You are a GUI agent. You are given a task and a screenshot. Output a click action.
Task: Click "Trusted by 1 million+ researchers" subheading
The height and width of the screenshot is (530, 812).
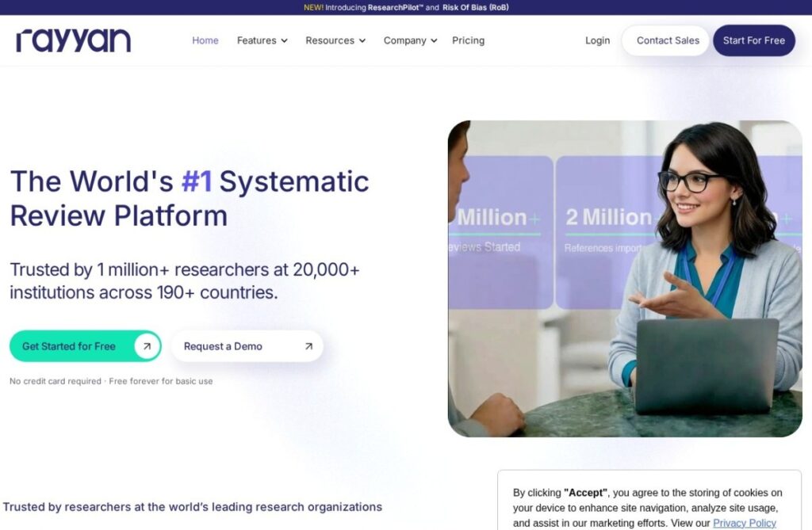coord(184,281)
